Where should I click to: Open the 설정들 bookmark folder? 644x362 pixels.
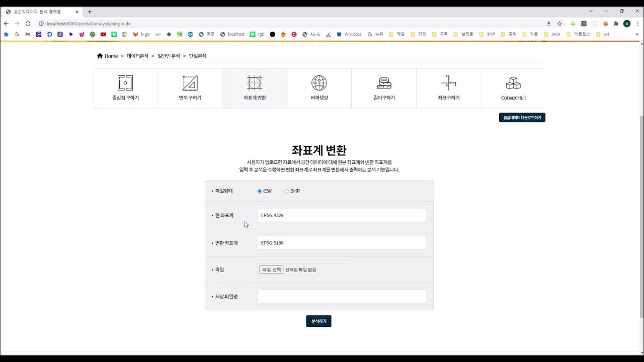[x=463, y=34]
